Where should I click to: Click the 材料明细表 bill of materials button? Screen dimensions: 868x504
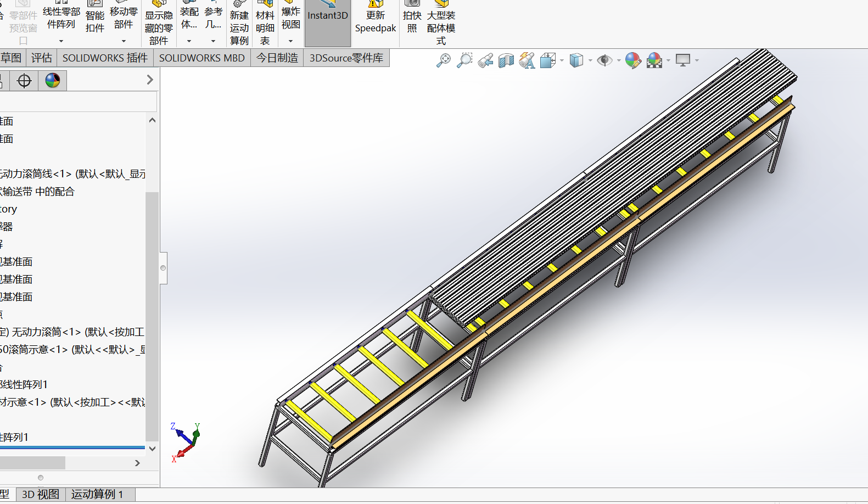(x=265, y=23)
